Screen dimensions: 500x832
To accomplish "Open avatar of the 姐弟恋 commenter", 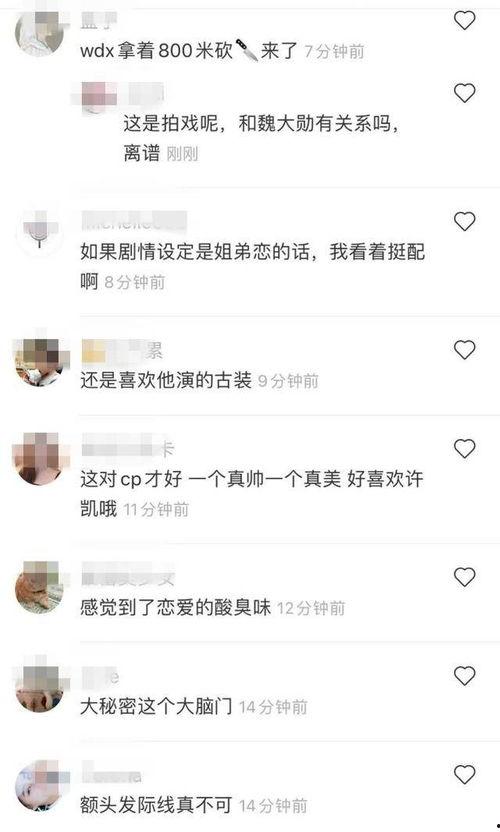I will click(40, 231).
